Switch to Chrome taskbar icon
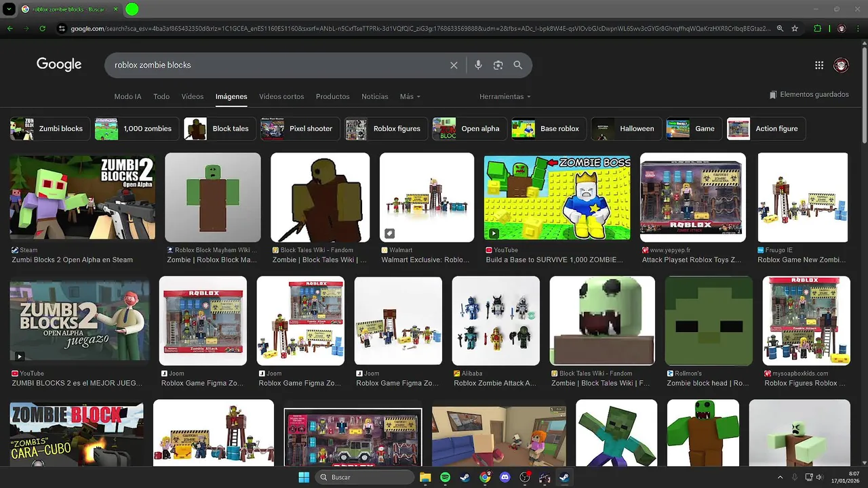 (x=485, y=477)
